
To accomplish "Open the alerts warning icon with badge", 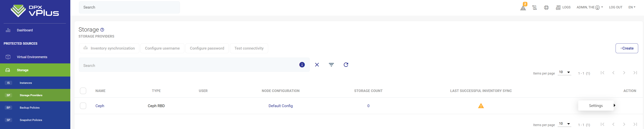I will point(523,7).
